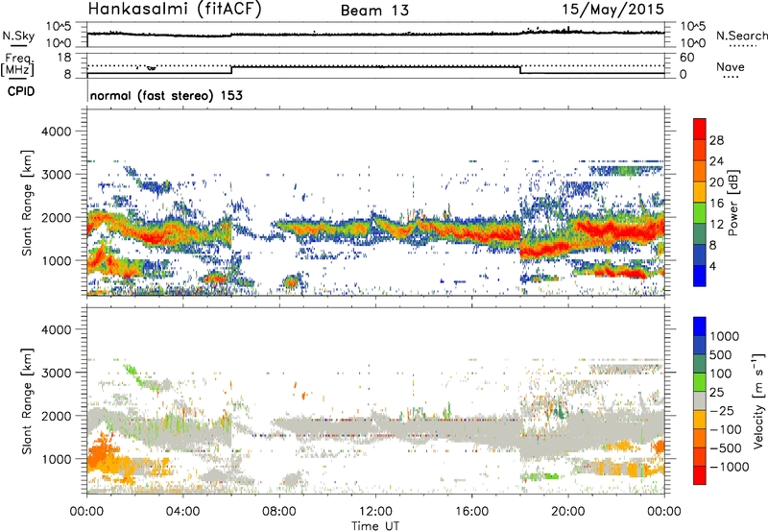Click 'Slant Range [km]' label of power panel
768x532 pixels.
pyautogui.click(x=27, y=203)
